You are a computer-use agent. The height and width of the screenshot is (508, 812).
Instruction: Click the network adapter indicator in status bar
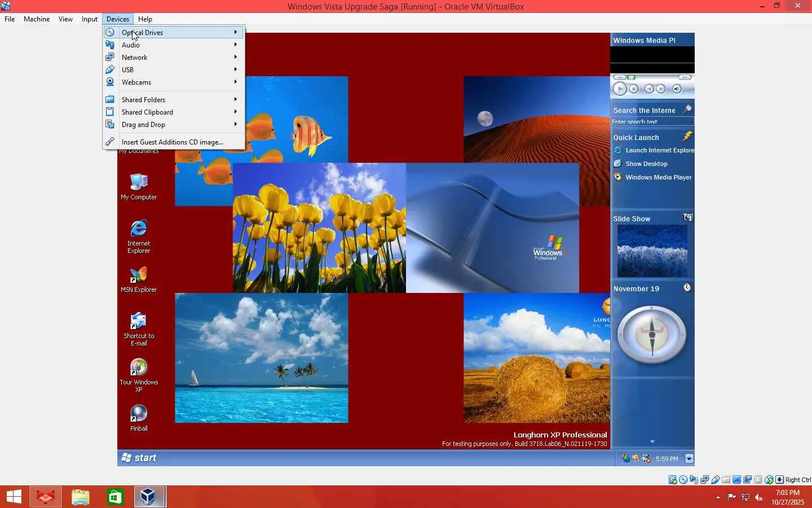pos(705,480)
